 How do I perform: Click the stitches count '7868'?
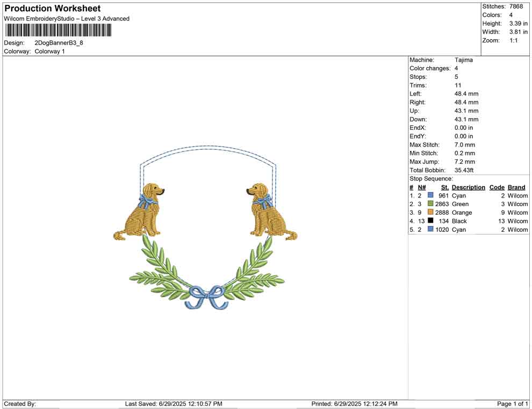(x=516, y=6)
